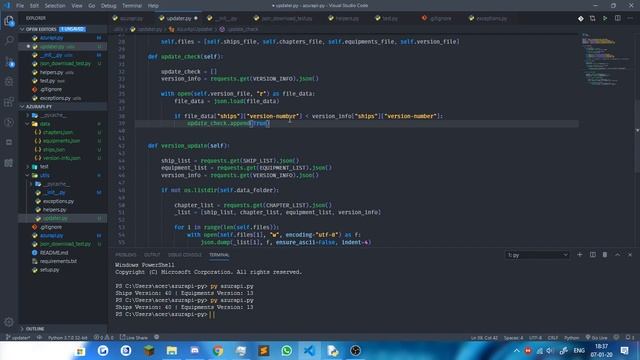The height and width of the screenshot is (360, 640).
Task: Open editor More Actions ellipsis
Action: (630, 18)
